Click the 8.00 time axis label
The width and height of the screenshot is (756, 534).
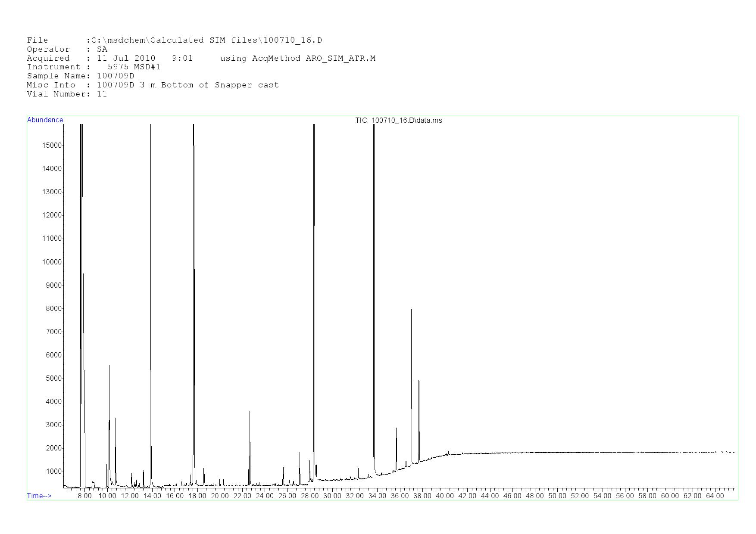pos(84,496)
